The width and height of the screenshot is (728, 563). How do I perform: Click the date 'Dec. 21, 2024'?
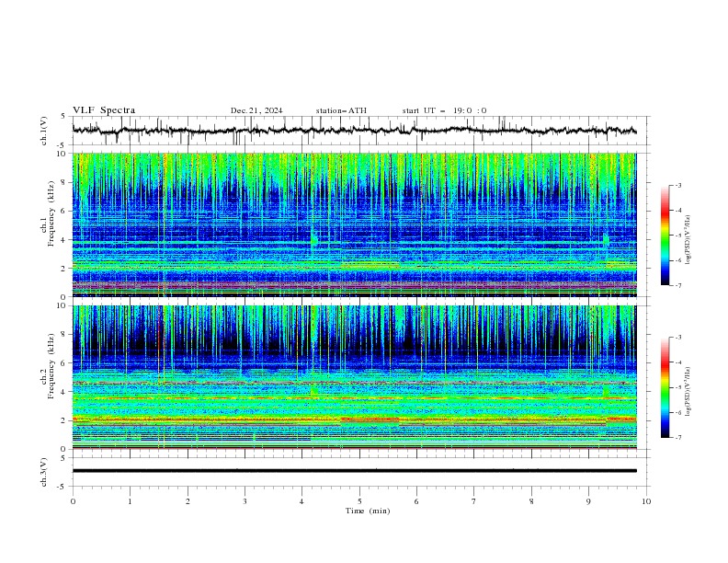256,110
